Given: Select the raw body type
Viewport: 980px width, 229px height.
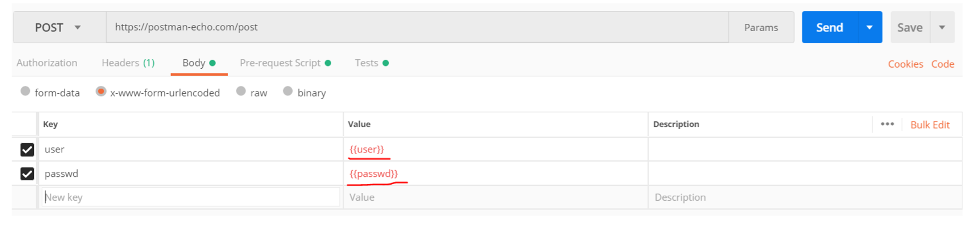Looking at the screenshot, I should pyautogui.click(x=241, y=91).
